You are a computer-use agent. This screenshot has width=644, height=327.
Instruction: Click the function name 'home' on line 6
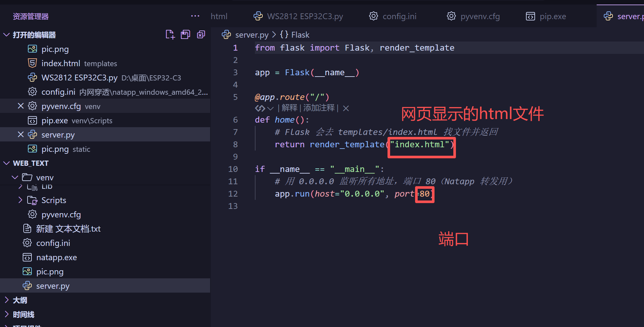[285, 120]
